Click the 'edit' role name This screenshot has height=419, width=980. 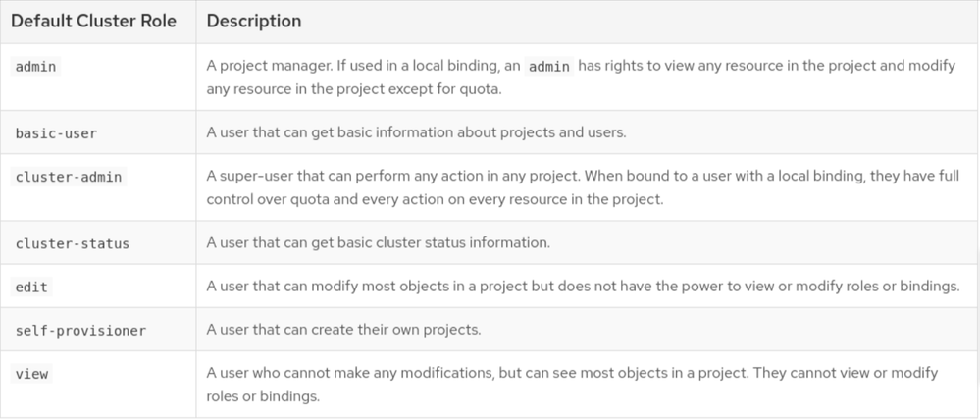click(31, 287)
